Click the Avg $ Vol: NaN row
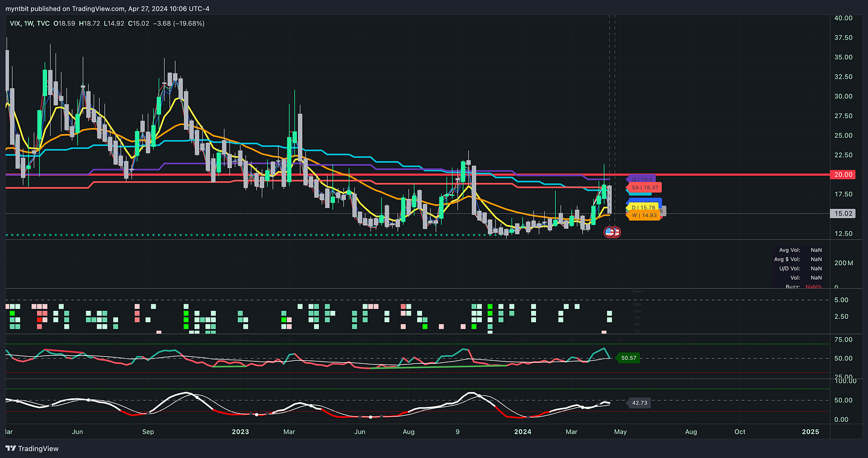Viewport: 868px width, 458px height. [x=798, y=259]
